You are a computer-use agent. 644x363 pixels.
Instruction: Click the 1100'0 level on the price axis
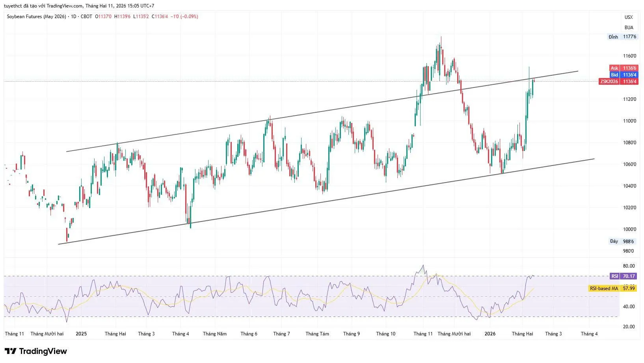point(629,121)
